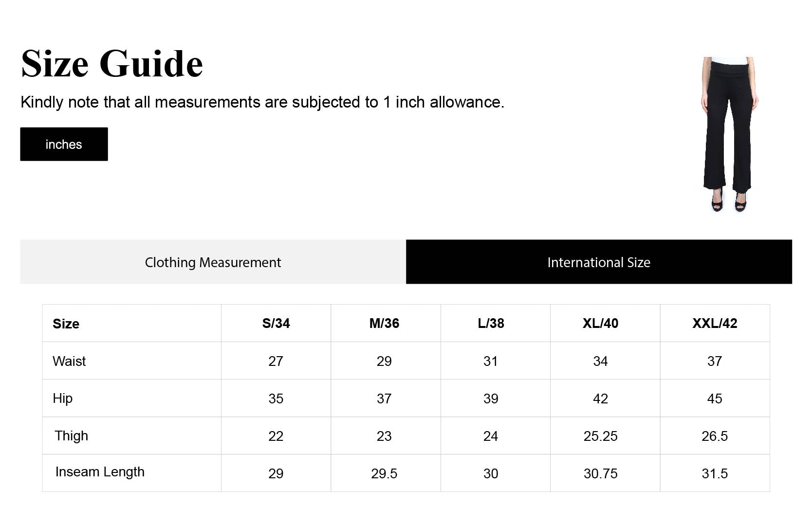Select the 30.75 inseam value cell
This screenshot has height=507, width=812.
600,473
